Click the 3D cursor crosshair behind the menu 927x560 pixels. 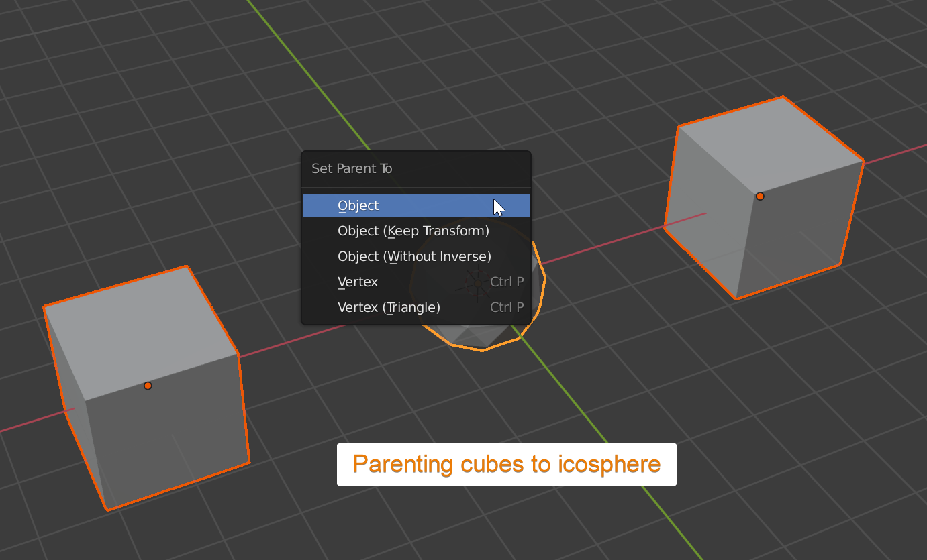point(477,284)
